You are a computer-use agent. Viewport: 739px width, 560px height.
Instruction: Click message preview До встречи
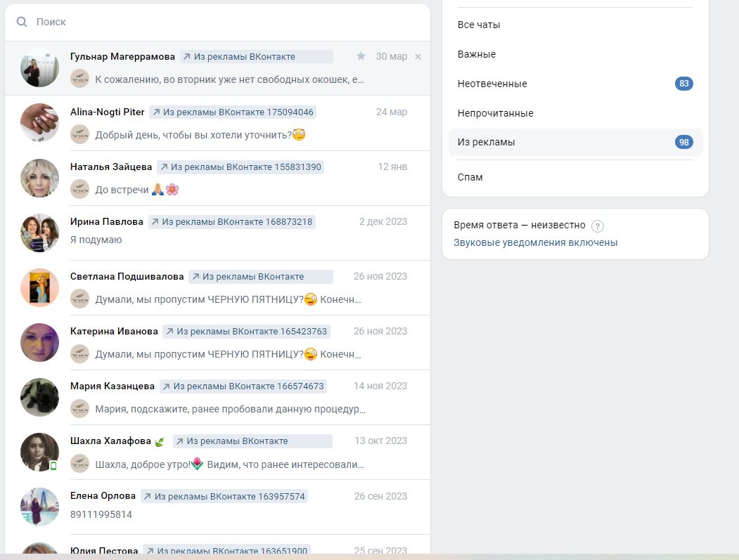tap(136, 190)
